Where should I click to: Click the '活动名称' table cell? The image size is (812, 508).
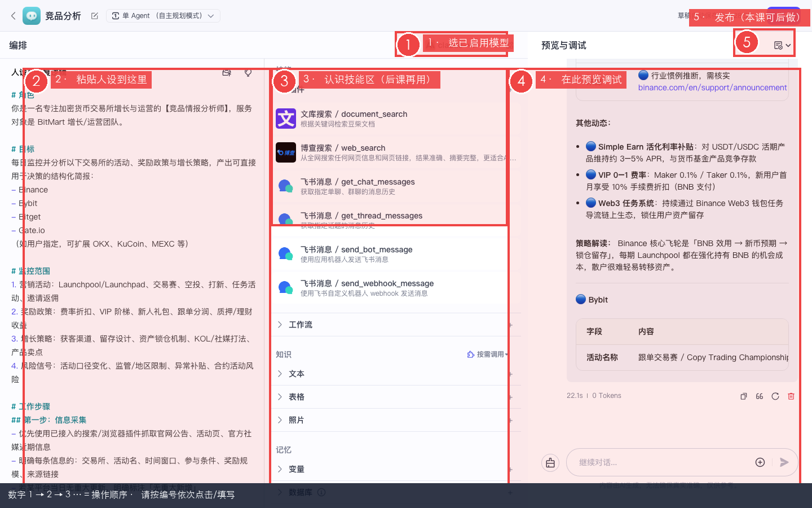(602, 357)
